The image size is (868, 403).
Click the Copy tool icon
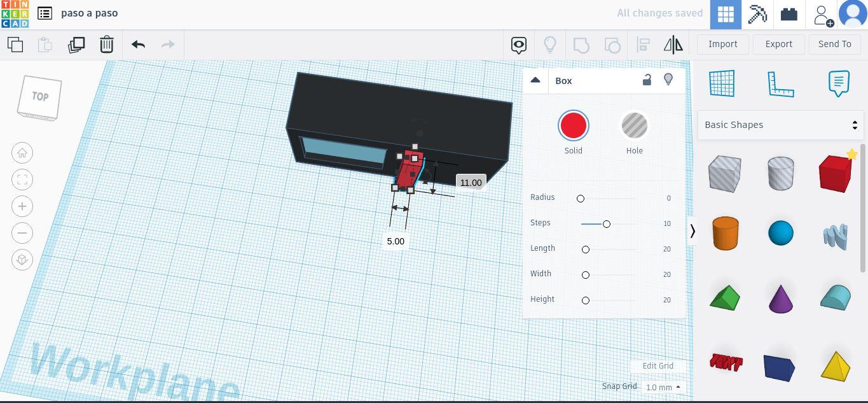[15, 45]
